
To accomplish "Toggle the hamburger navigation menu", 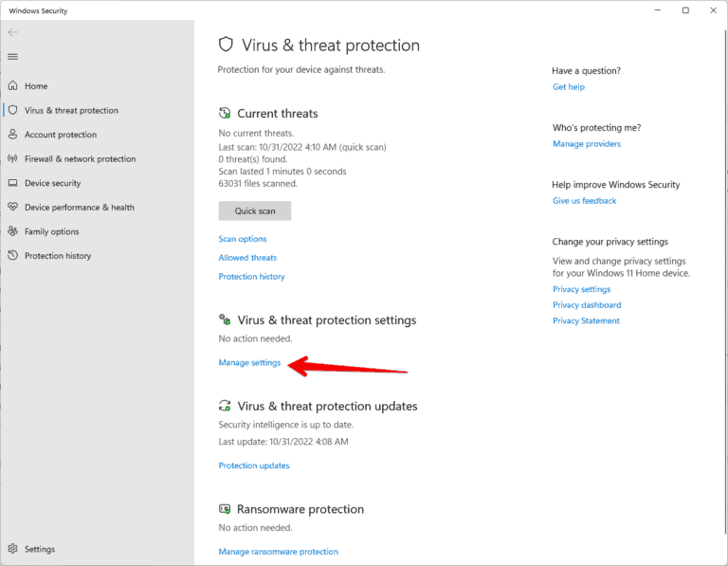I will [12, 57].
